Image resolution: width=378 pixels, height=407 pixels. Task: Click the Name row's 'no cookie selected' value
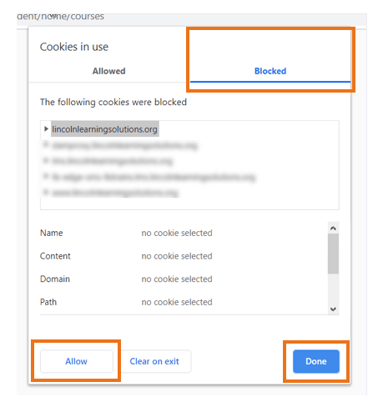(177, 233)
